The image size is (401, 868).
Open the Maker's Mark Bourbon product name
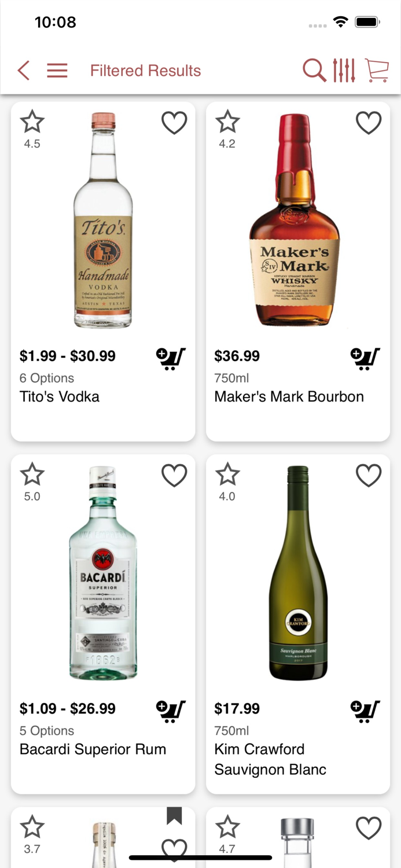tap(289, 396)
